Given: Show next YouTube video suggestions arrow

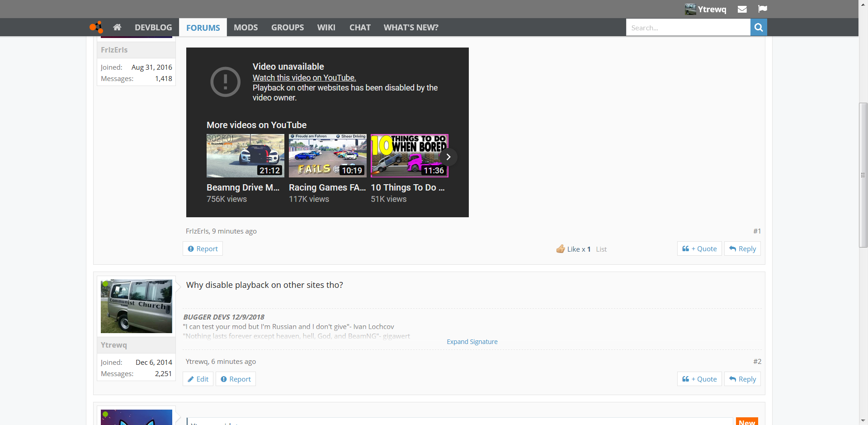Looking at the screenshot, I should 448,157.
